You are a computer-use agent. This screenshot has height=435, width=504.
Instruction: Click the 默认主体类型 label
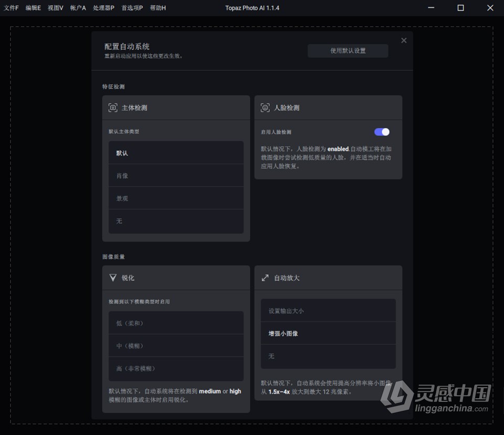(x=124, y=131)
